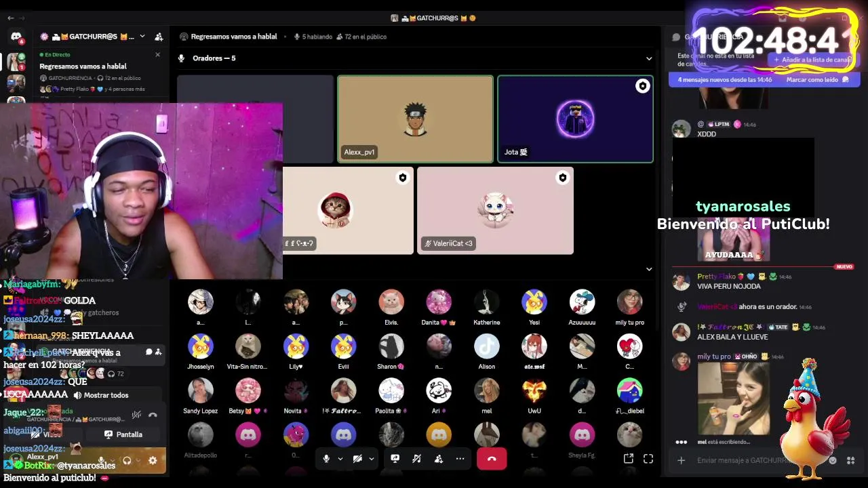The width and height of the screenshot is (868, 488).
Task: Open mily tu pro audience avatar
Action: [630, 302]
